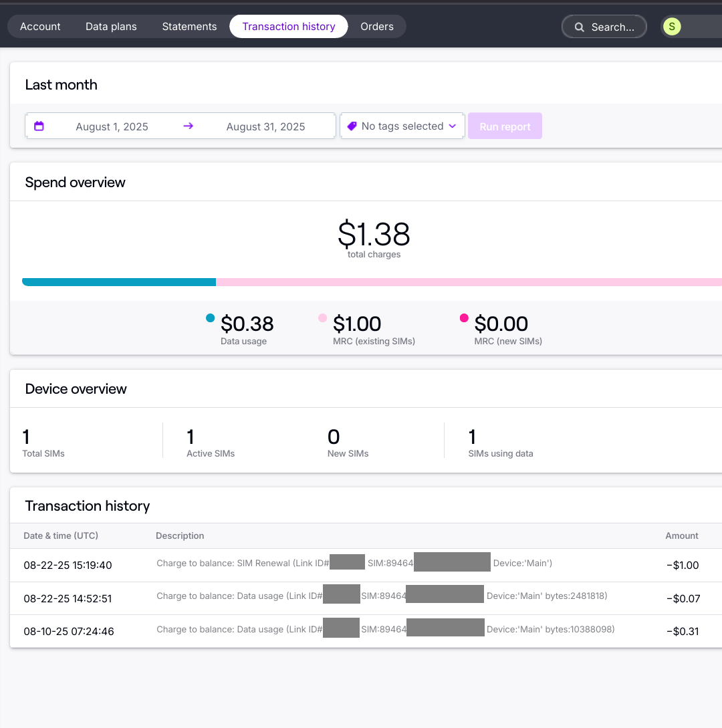722x728 pixels.
Task: Click the blue data usage bar segment
Action: pyautogui.click(x=119, y=282)
